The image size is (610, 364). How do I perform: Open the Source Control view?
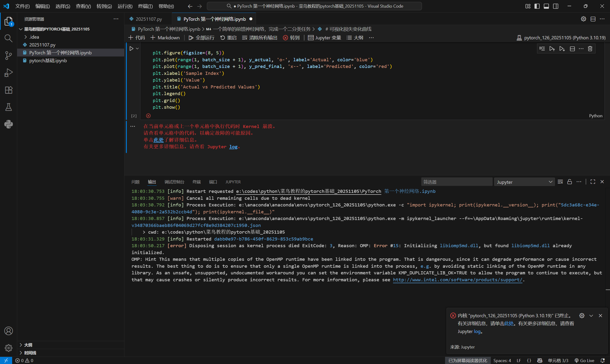tap(8, 56)
